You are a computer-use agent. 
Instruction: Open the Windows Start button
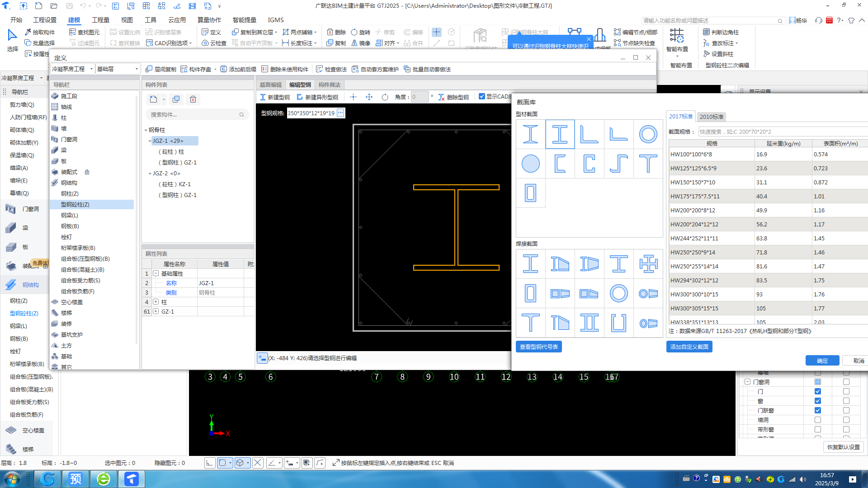coord(12,479)
